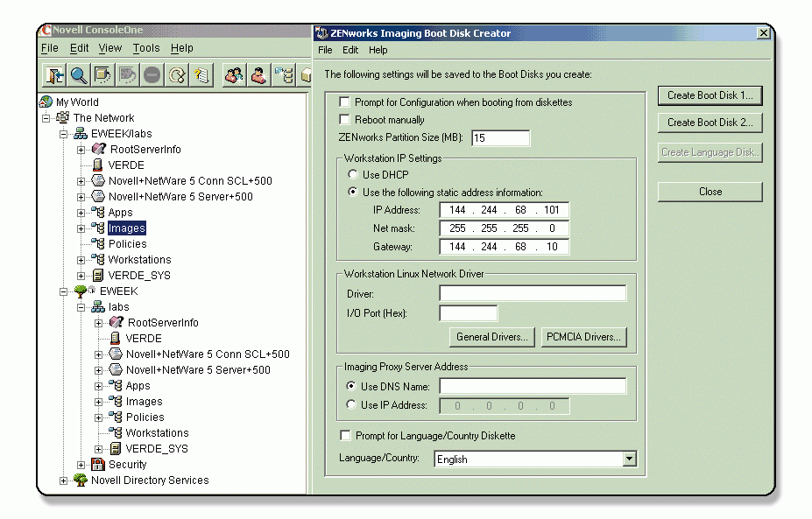Click the Policies container icon under EWEEK/labs
812x519 pixels.
[x=98, y=243]
